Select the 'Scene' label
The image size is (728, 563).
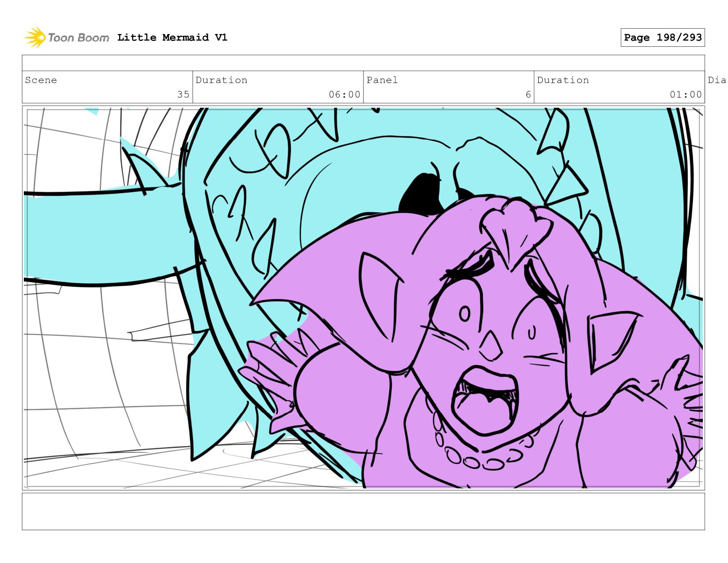coord(41,80)
